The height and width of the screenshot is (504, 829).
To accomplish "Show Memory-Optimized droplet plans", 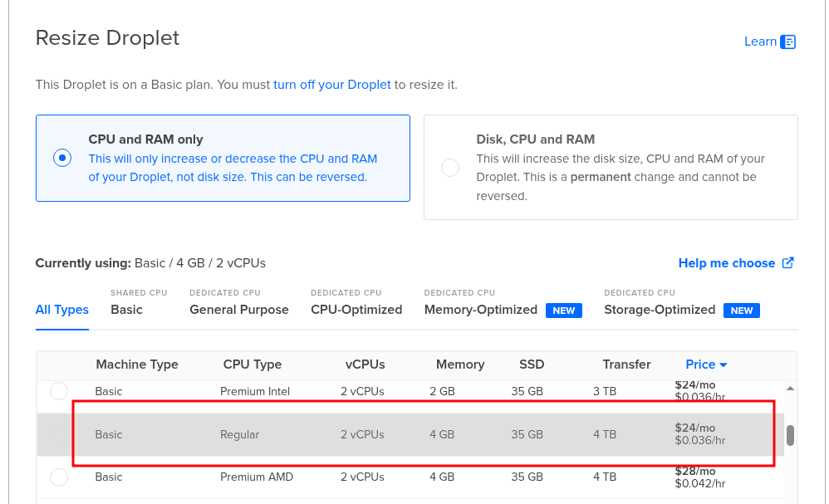I will 480,310.
